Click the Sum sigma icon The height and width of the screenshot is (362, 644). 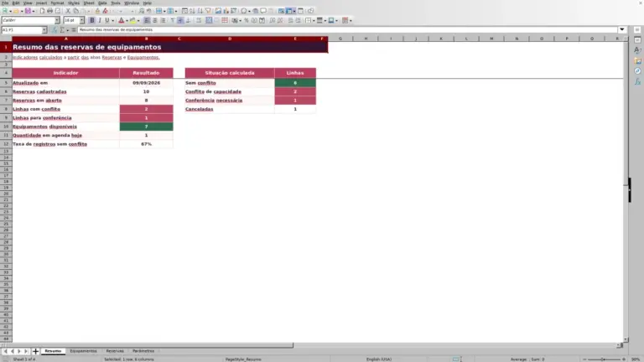[62, 30]
